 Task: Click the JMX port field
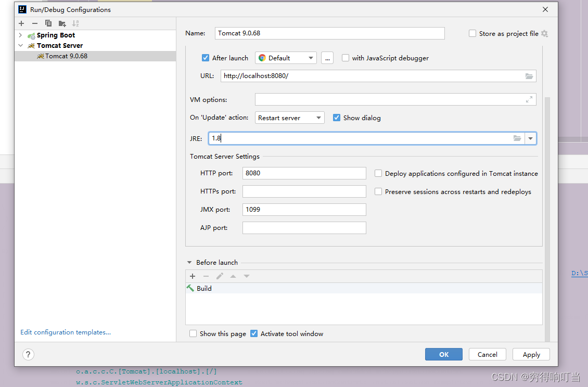click(x=304, y=210)
